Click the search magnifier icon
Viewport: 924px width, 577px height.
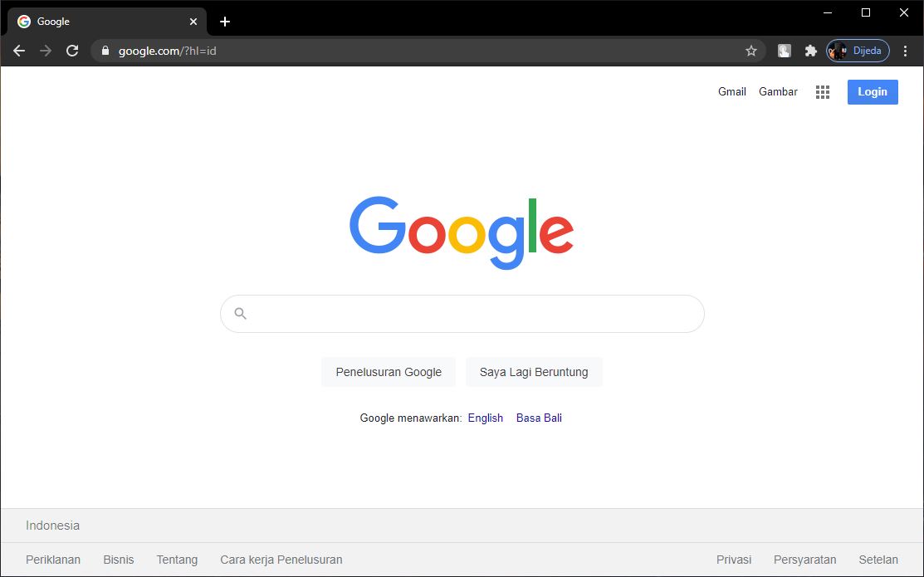[x=240, y=313]
